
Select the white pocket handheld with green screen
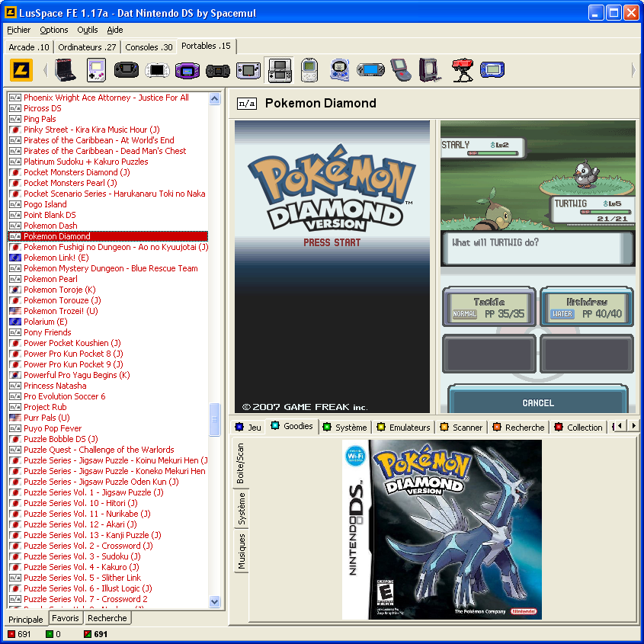click(309, 70)
